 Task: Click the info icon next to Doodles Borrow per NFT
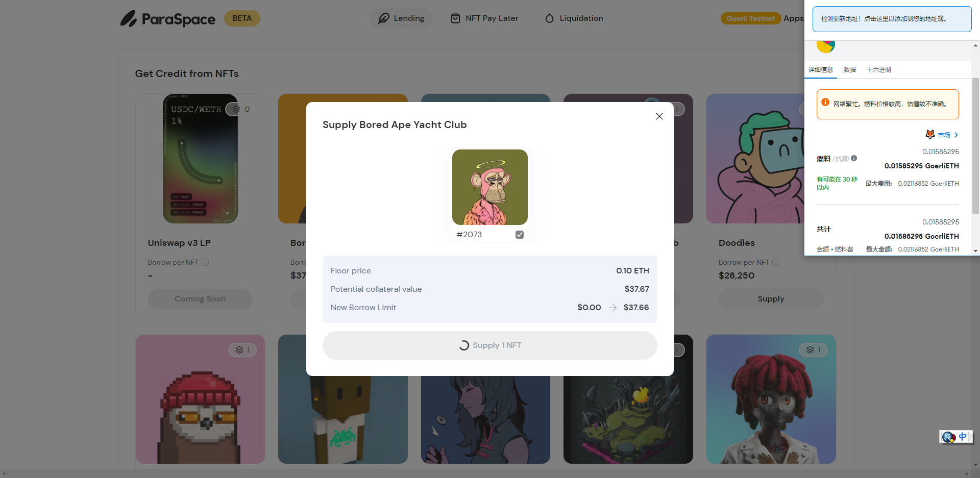pyautogui.click(x=776, y=262)
